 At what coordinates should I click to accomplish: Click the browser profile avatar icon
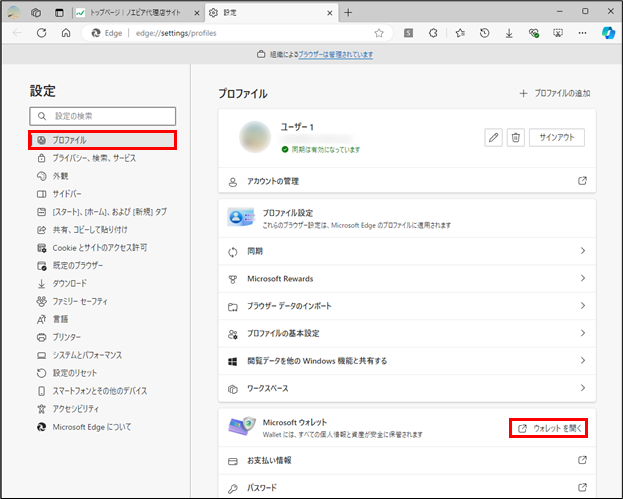(14, 13)
